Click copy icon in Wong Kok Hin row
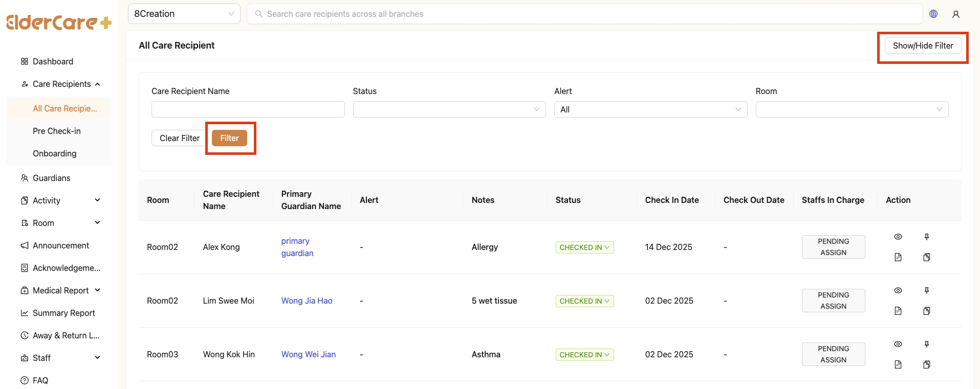The width and height of the screenshot is (980, 389). (x=926, y=364)
